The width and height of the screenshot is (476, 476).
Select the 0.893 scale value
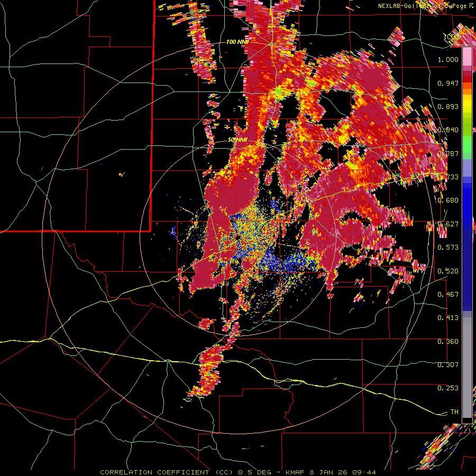[448, 106]
